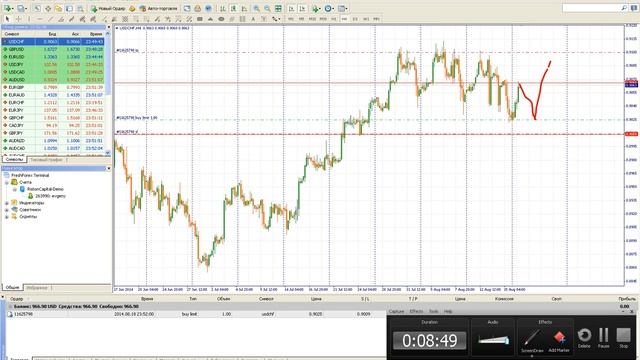The image size is (640, 360).
Task: Click the Новый ордер button
Action: [x=108, y=8]
